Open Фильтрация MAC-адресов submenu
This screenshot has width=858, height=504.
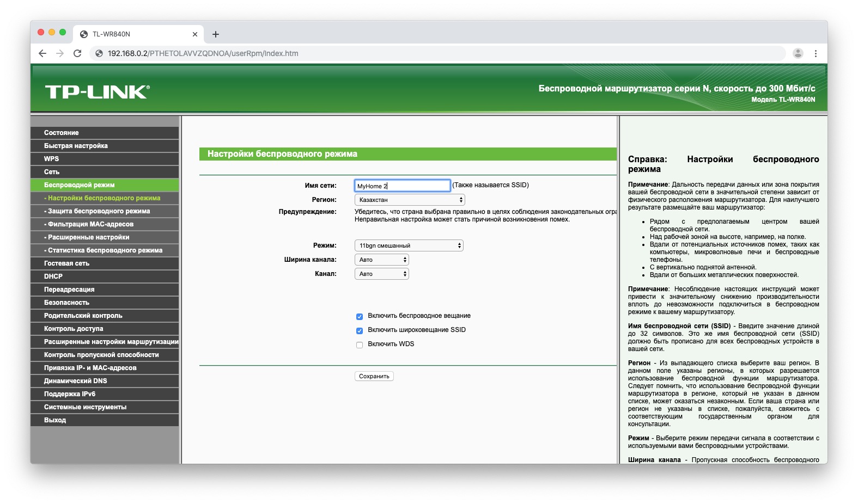(x=105, y=224)
